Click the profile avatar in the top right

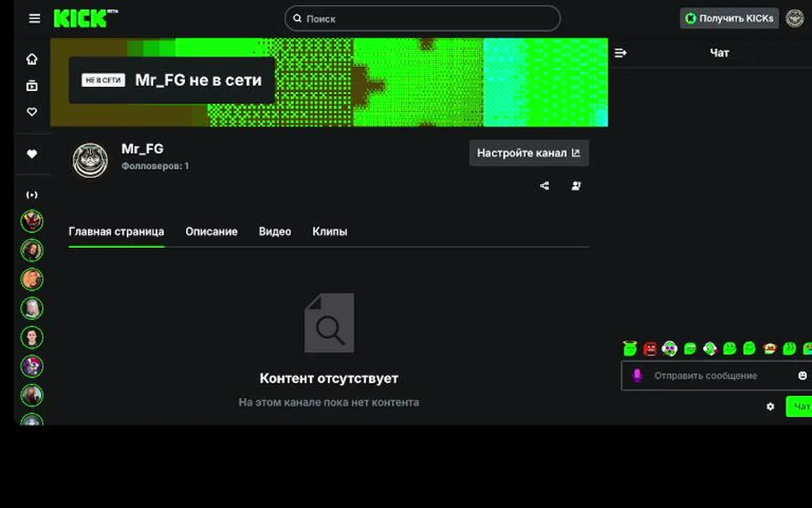(795, 18)
